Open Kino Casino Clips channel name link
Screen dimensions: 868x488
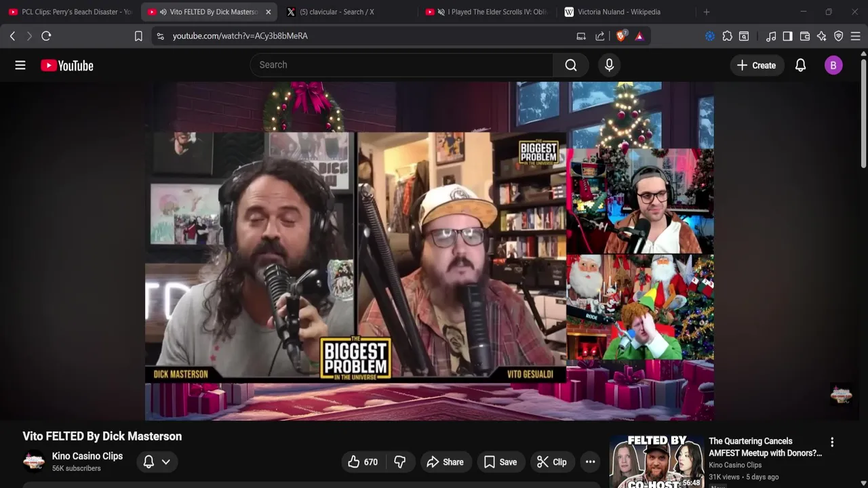click(87, 456)
